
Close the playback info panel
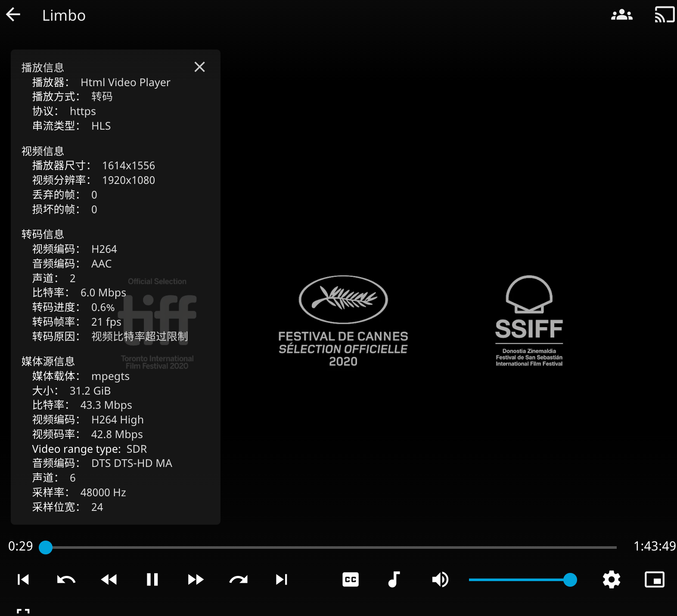point(199,67)
